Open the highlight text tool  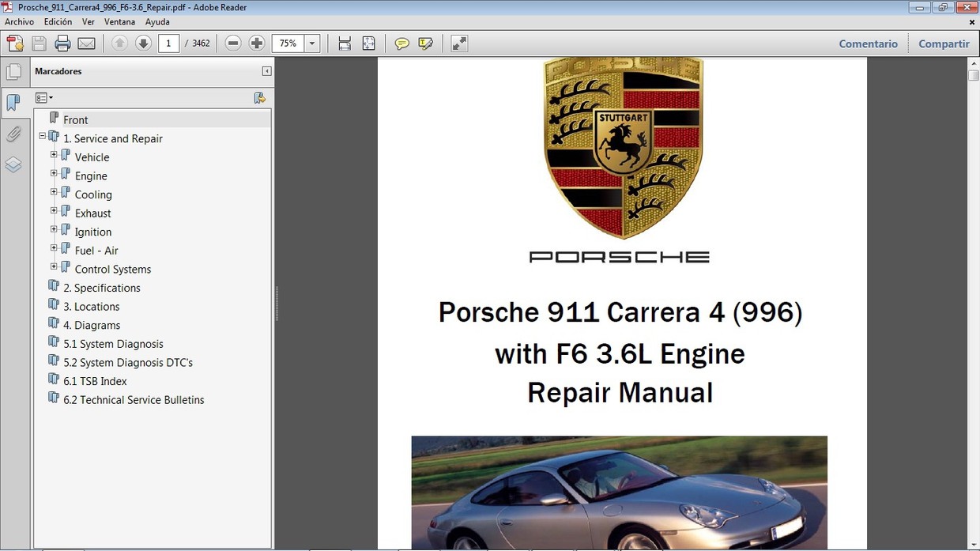click(x=425, y=43)
